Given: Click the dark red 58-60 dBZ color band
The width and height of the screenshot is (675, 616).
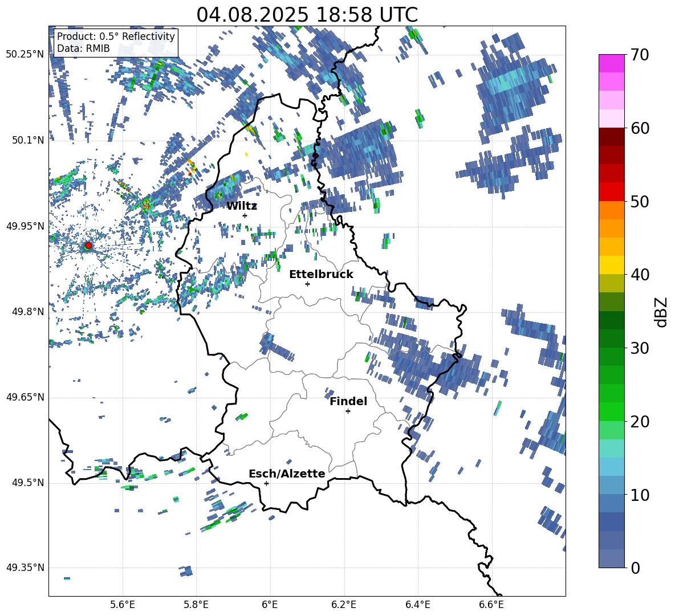Looking at the screenshot, I should click(x=611, y=137).
